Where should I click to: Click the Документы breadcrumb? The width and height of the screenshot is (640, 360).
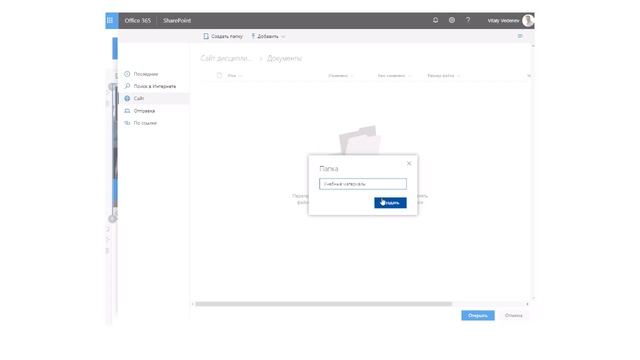pyautogui.click(x=284, y=58)
